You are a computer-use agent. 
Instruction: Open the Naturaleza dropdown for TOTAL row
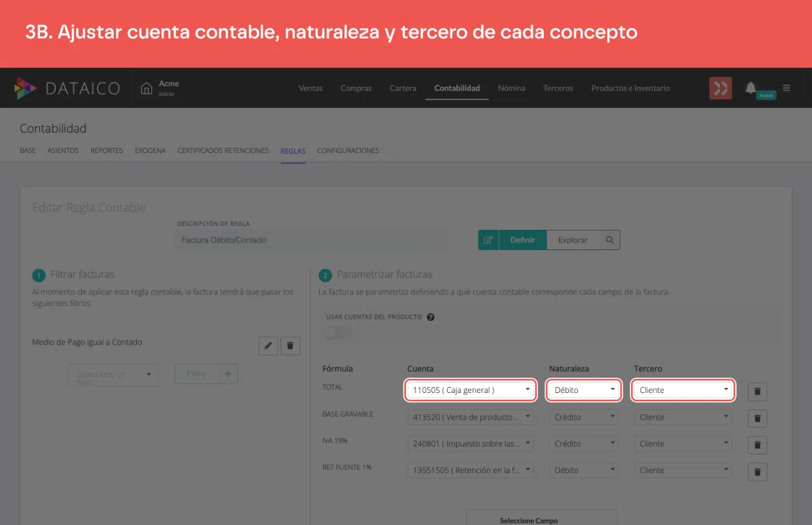click(584, 390)
